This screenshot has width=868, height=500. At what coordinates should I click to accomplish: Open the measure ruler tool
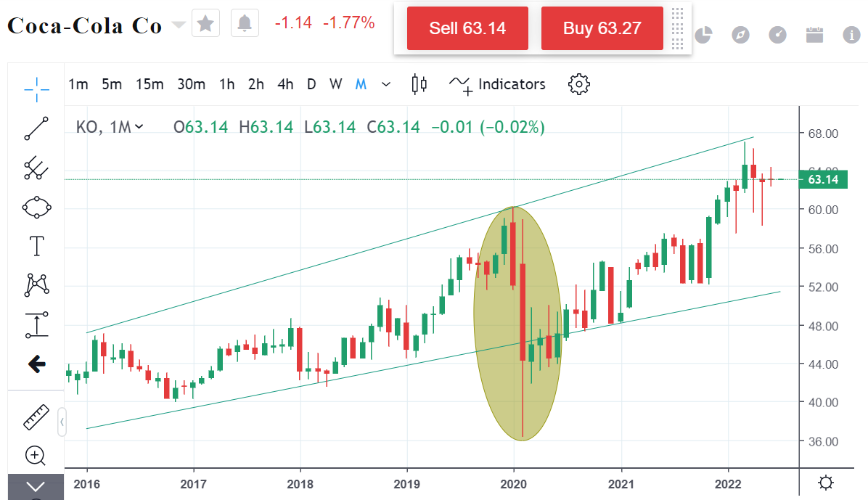36,417
